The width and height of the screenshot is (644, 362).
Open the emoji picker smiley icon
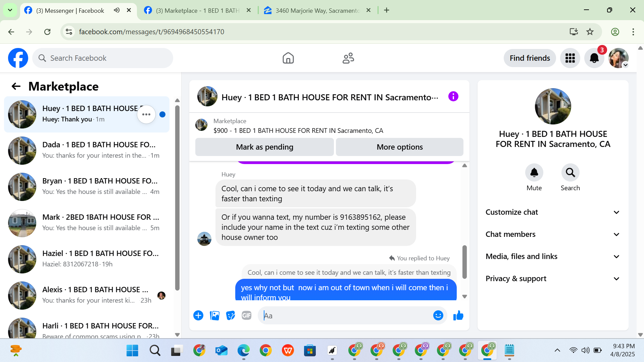pos(438,315)
